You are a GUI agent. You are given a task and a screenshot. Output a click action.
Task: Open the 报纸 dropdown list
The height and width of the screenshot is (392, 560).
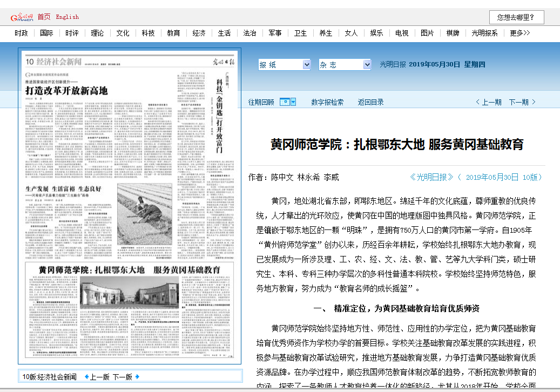[306, 65]
